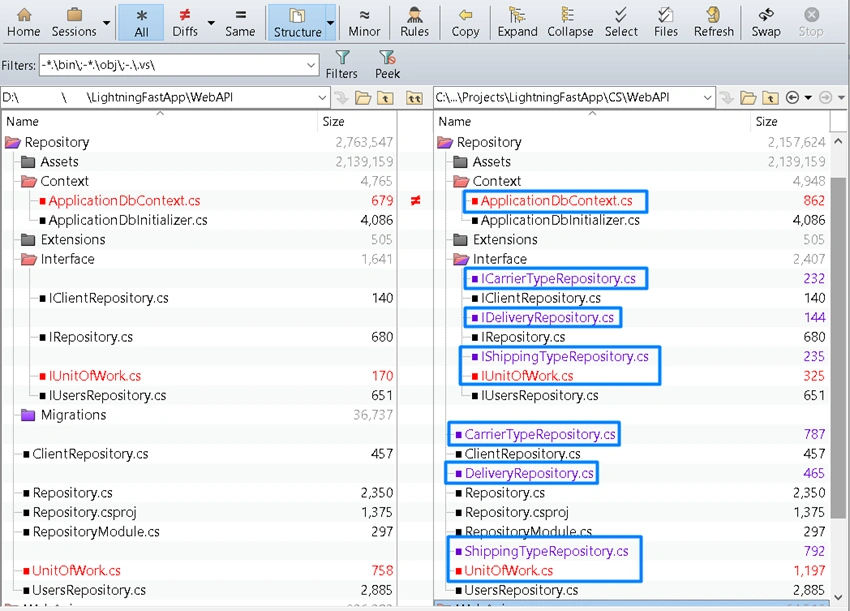Toggle the All display filter
The image size is (850, 611).
(x=141, y=22)
